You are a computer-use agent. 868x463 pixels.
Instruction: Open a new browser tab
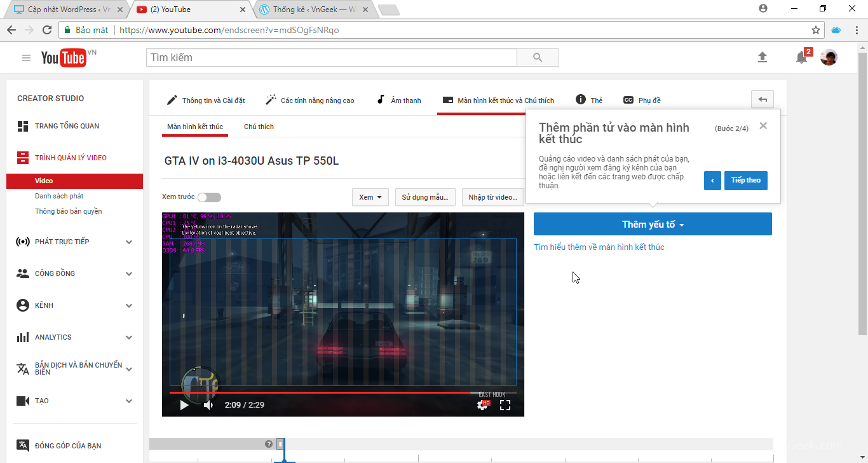click(388, 10)
